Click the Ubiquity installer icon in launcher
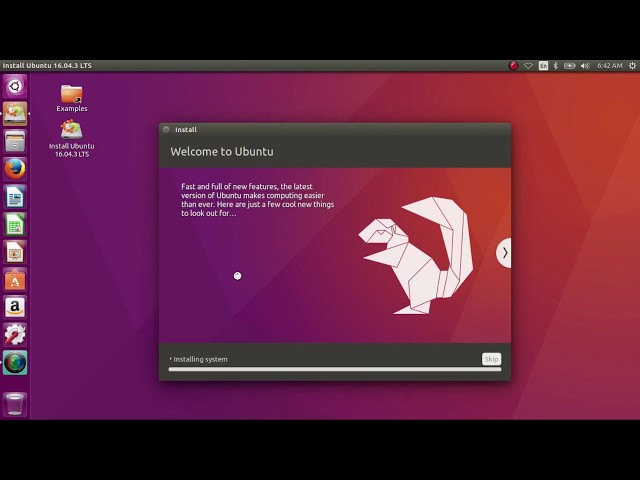Image resolution: width=640 pixels, height=480 pixels. click(15, 114)
